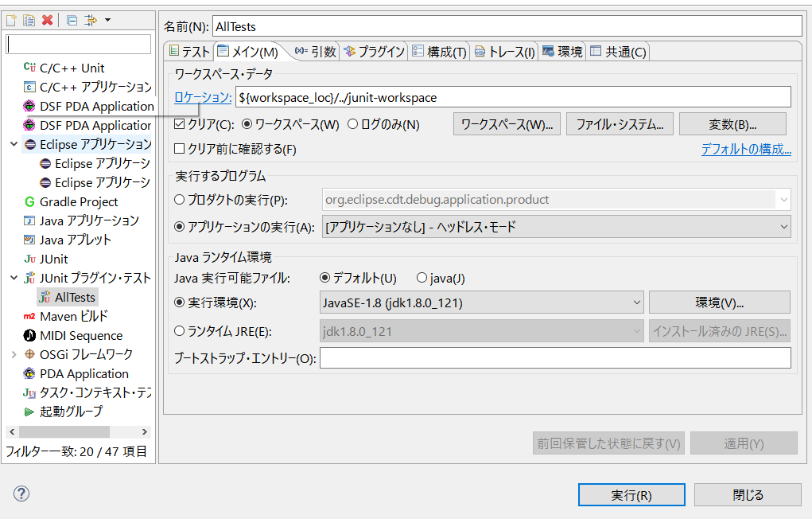Click the 変数(B)... button
Screen dimensions: 812x519
(x=732, y=124)
